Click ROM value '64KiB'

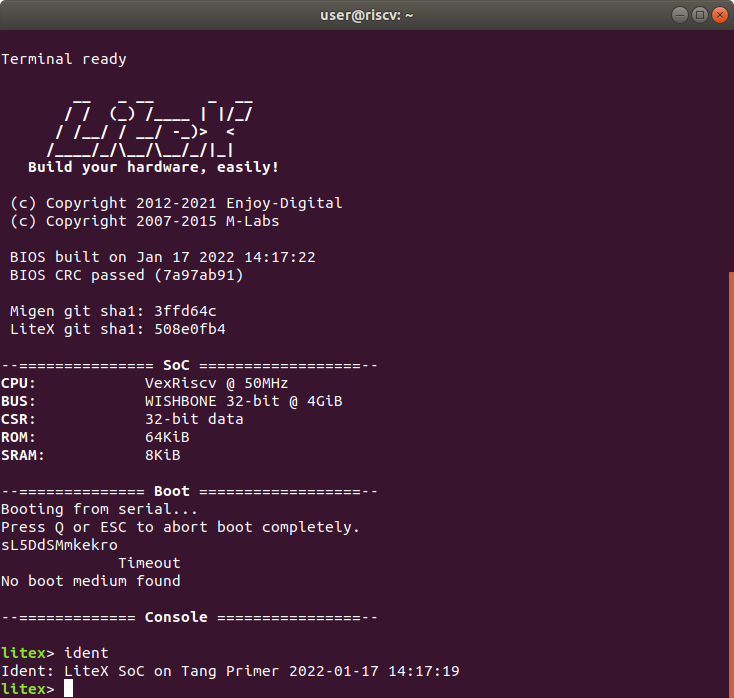coord(167,437)
